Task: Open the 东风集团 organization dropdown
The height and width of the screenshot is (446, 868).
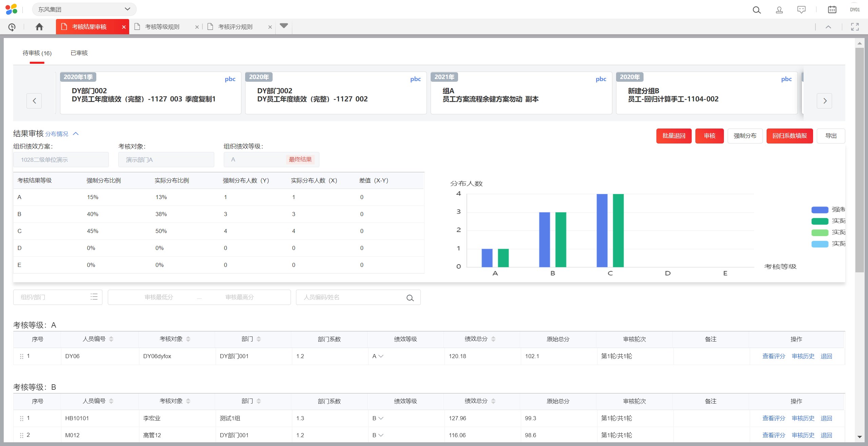Action: click(84, 9)
